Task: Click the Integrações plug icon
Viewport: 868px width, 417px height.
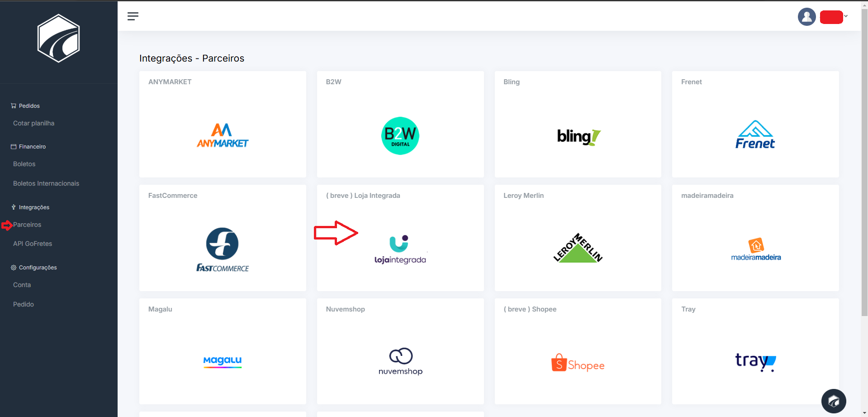Action: pos(14,207)
